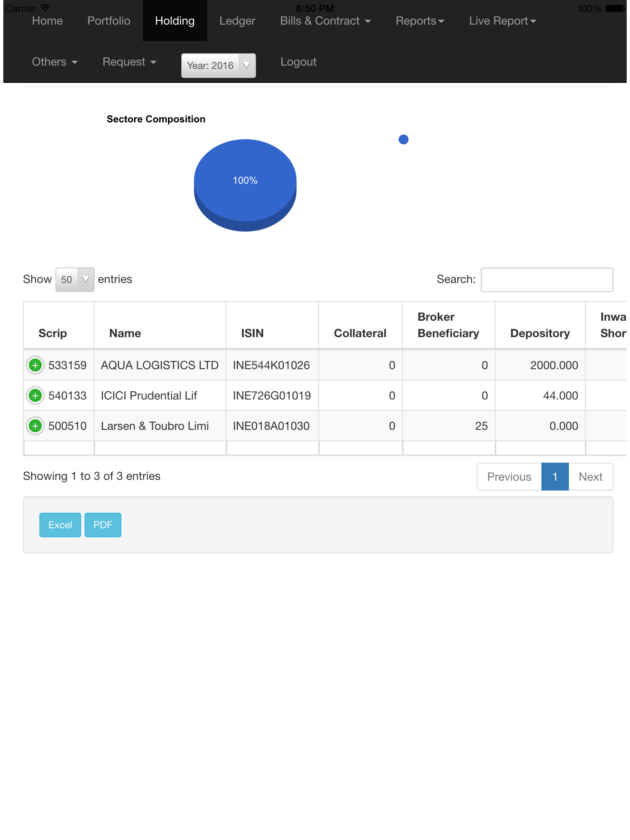Expand the Others menu
630x840 pixels.
(x=55, y=62)
